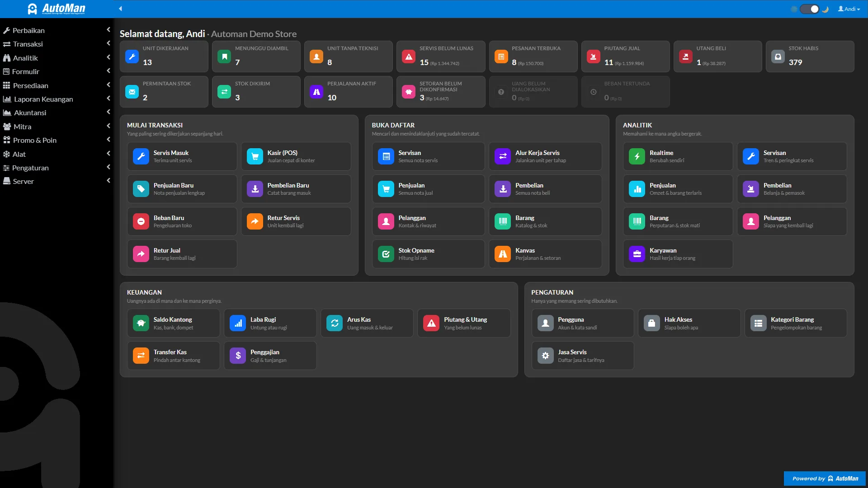The width and height of the screenshot is (868, 488).
Task: Click the Stok Opname check icon
Action: [386, 254]
